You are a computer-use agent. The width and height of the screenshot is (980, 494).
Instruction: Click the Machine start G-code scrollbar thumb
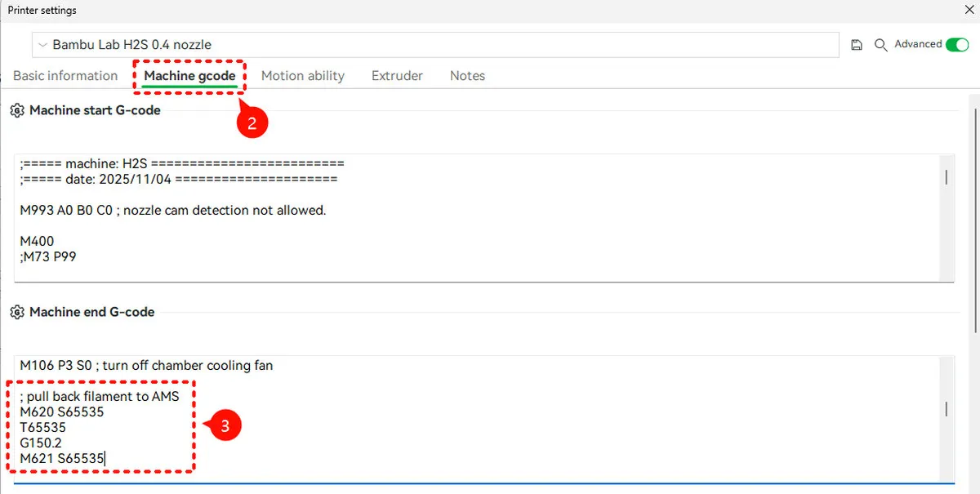click(x=947, y=177)
